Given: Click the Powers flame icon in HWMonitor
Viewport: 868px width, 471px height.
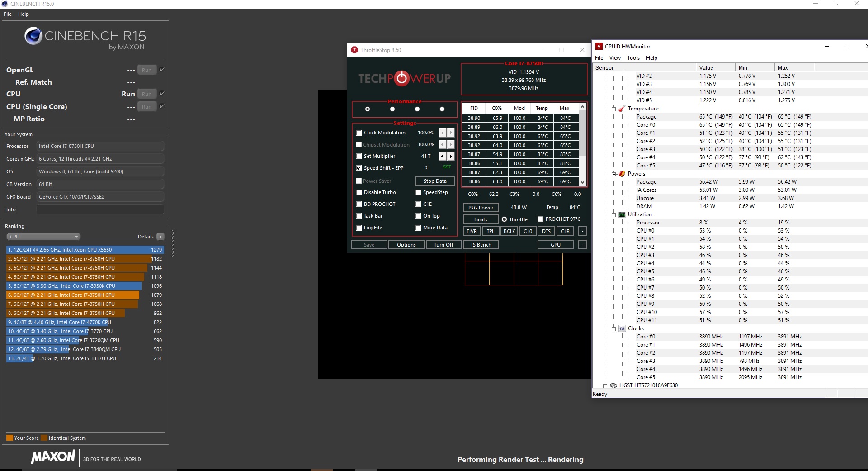Looking at the screenshot, I should pos(622,174).
